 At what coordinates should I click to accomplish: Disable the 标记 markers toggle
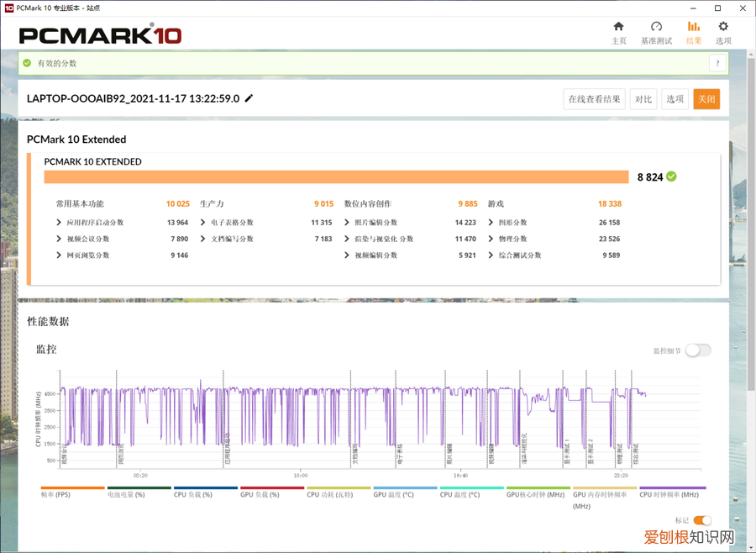[701, 521]
